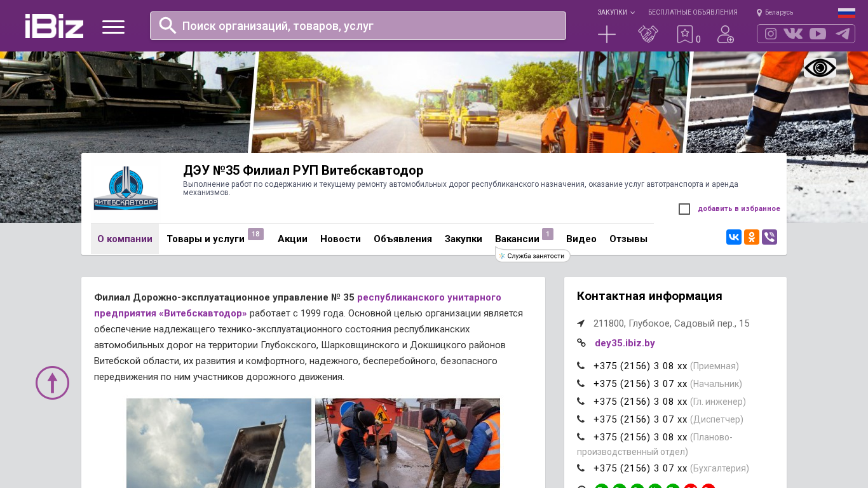The width and height of the screenshot is (868, 488).
Task: Open the road repair workers photo
Action: tap(407, 443)
